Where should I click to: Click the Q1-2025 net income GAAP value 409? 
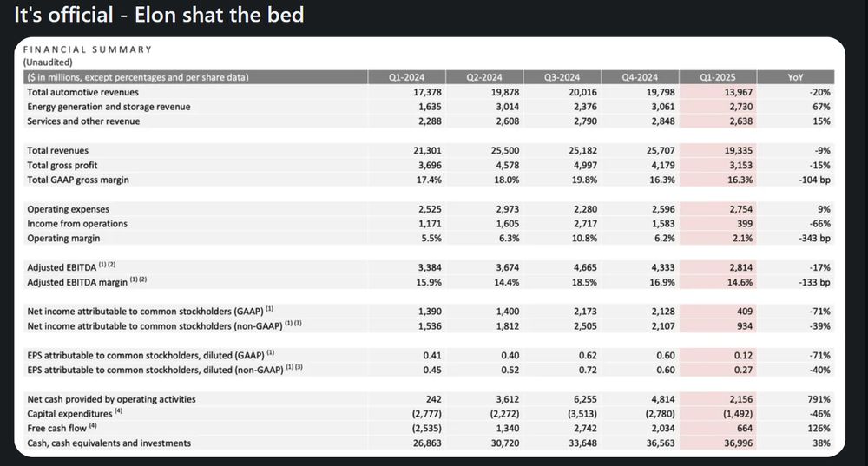(745, 312)
